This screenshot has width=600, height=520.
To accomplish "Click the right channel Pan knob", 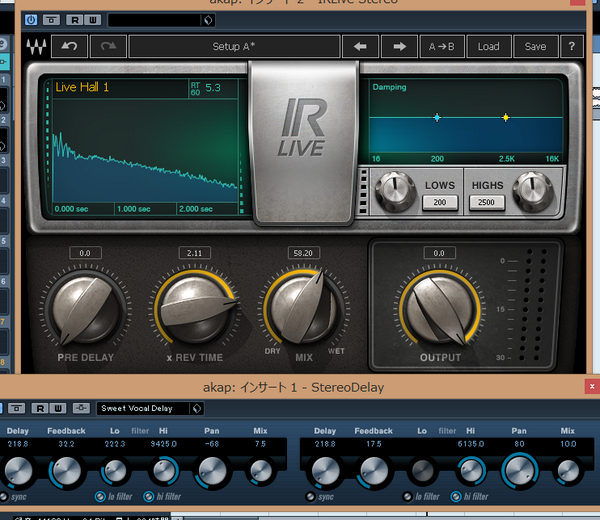I will pyautogui.click(x=520, y=471).
